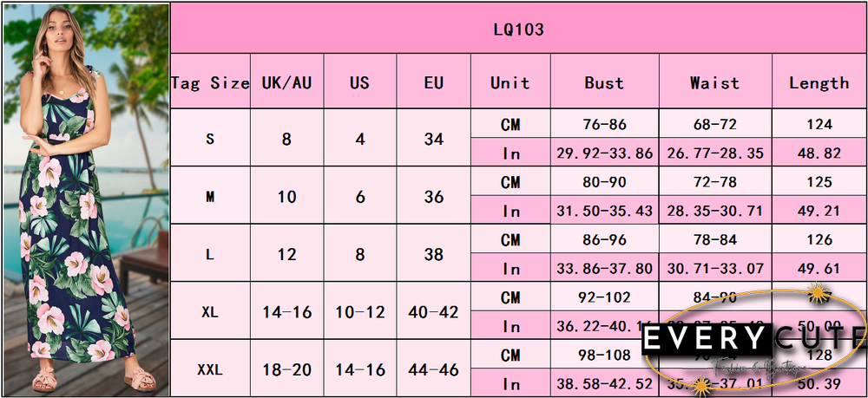Screen dimensions: 868x398
Task: Select the Tag Size column header
Action: (x=210, y=83)
